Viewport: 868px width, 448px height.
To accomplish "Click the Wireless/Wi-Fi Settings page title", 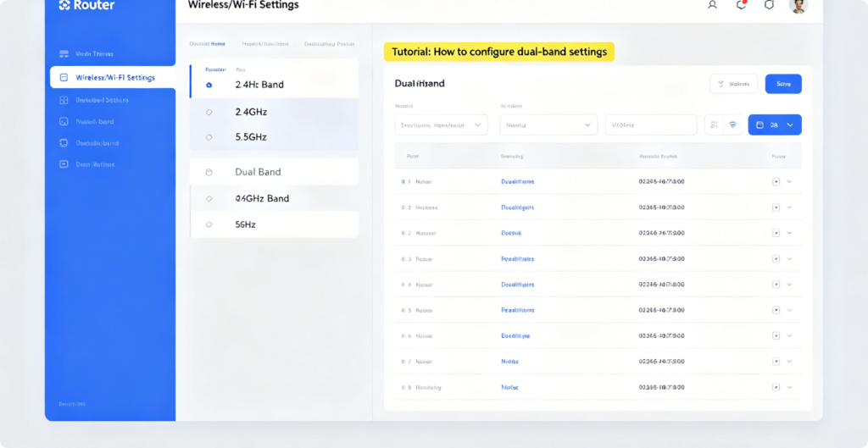I will (243, 5).
